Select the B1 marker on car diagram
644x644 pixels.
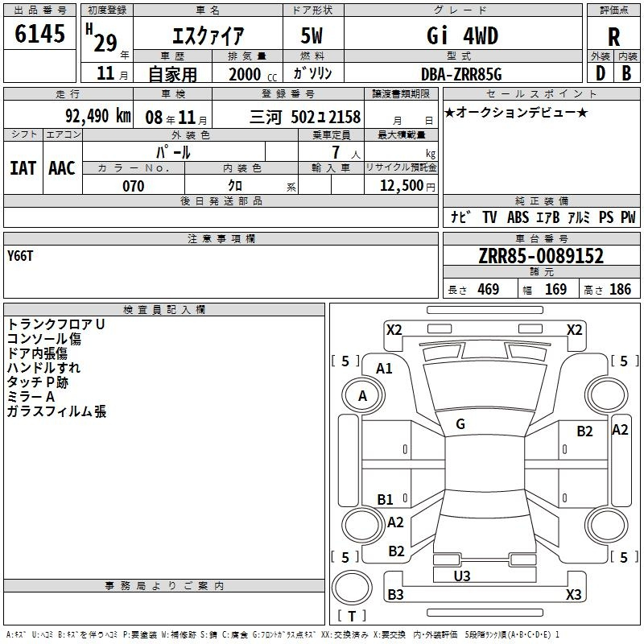(x=386, y=500)
